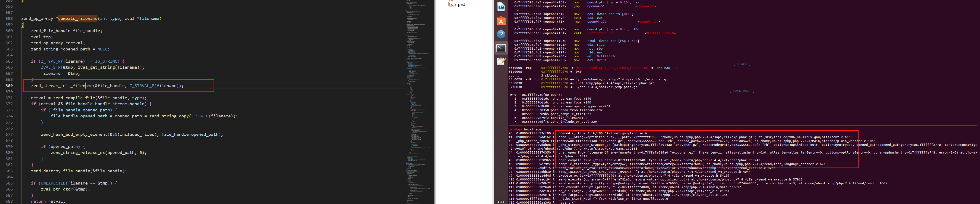
Task: Click line number 658 in gutter
Action: [9, 19]
